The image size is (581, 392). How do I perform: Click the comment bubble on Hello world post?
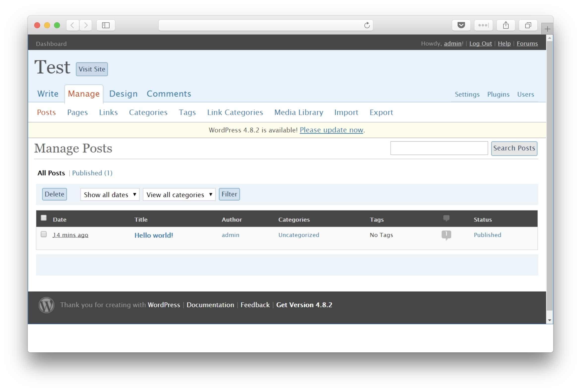click(446, 235)
